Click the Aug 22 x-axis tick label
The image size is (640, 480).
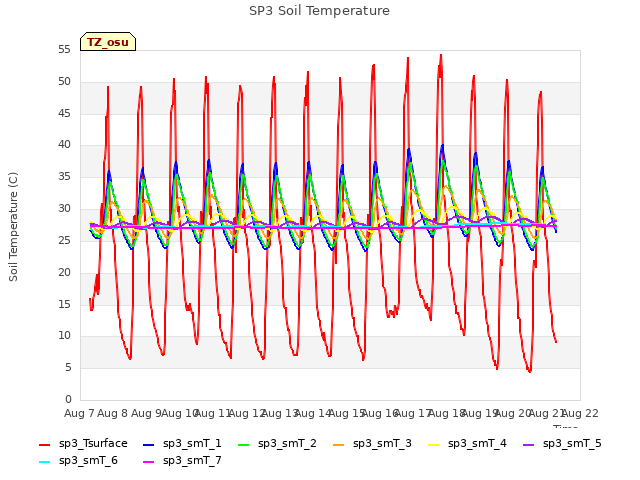coord(580,413)
